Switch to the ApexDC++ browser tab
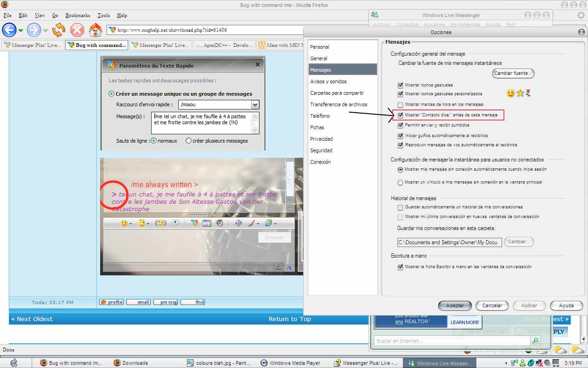 click(x=224, y=45)
